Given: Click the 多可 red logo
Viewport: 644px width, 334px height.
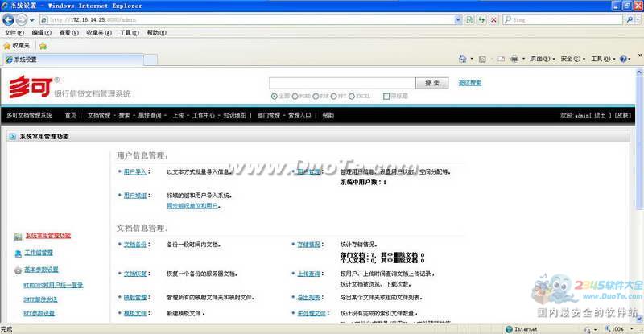Looking at the screenshot, I should point(31,86).
